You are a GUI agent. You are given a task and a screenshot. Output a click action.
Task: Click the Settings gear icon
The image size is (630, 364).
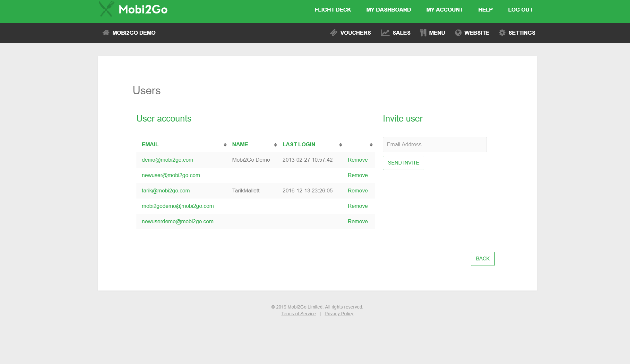pyautogui.click(x=502, y=33)
